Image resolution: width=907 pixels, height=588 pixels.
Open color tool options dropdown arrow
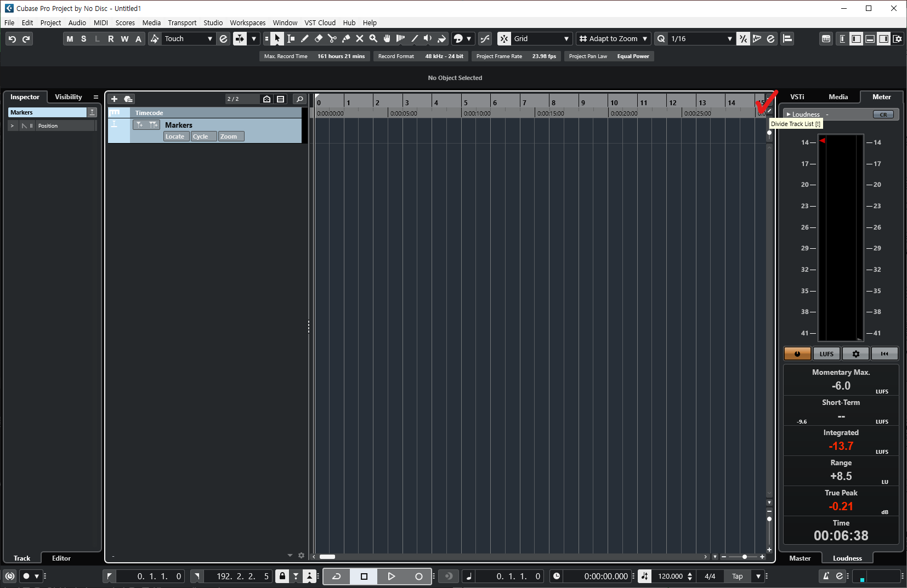pyautogui.click(x=469, y=39)
